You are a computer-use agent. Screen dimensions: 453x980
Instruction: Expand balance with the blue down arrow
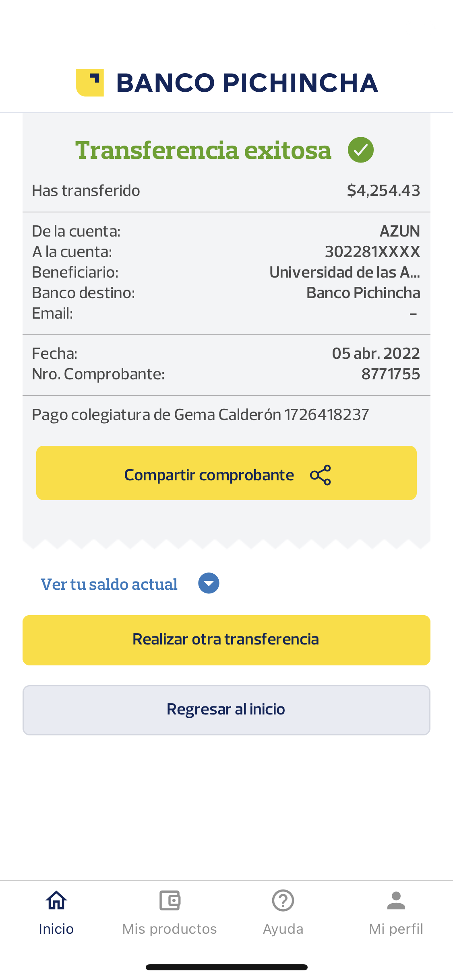[209, 583]
